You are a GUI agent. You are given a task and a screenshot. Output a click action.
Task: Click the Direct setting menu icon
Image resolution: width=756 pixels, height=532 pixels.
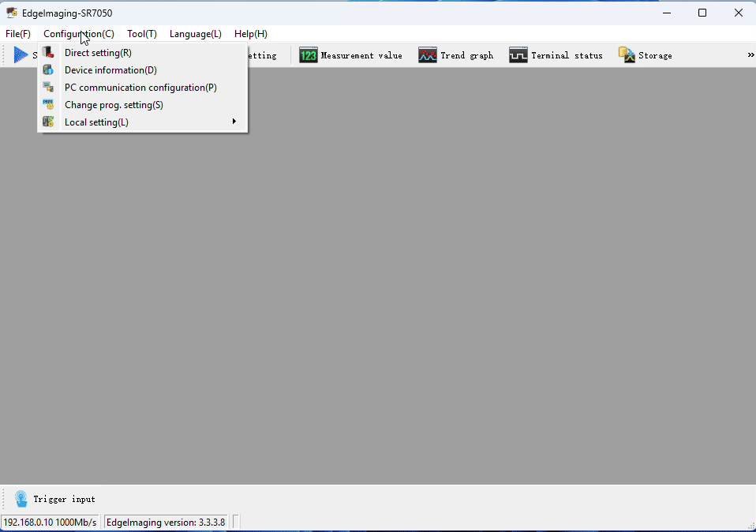[x=47, y=52]
